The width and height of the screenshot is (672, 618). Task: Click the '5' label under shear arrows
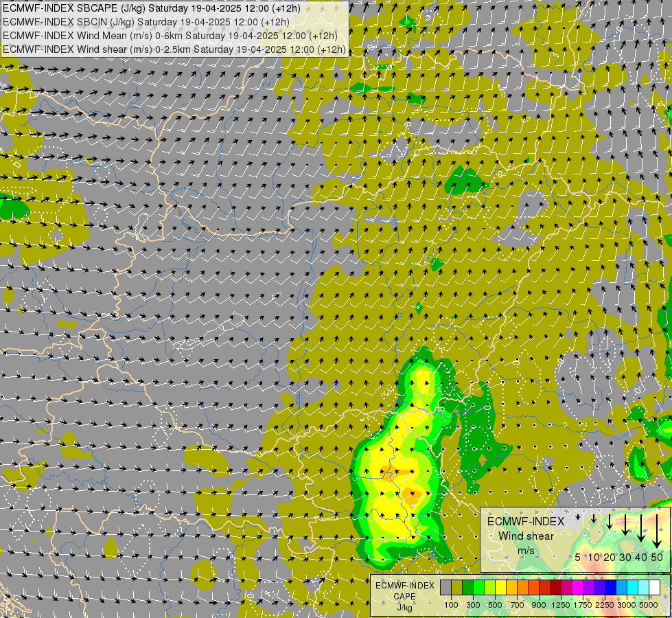pyautogui.click(x=578, y=557)
